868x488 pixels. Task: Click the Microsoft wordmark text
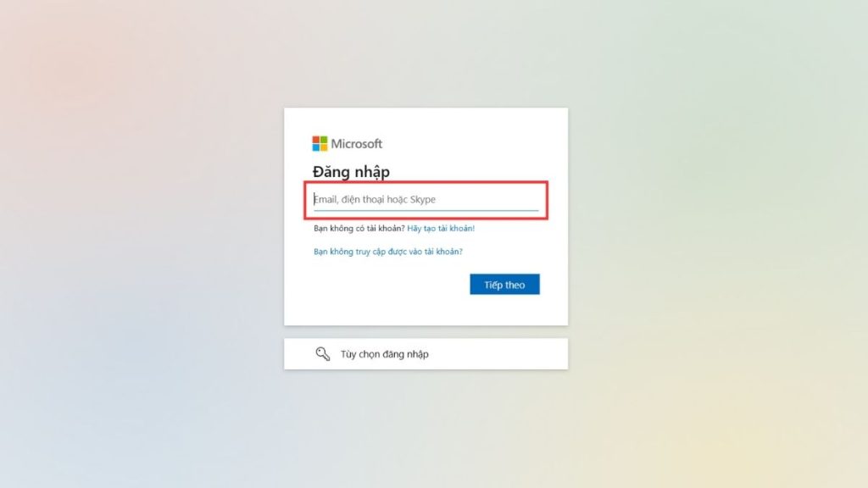[357, 144]
